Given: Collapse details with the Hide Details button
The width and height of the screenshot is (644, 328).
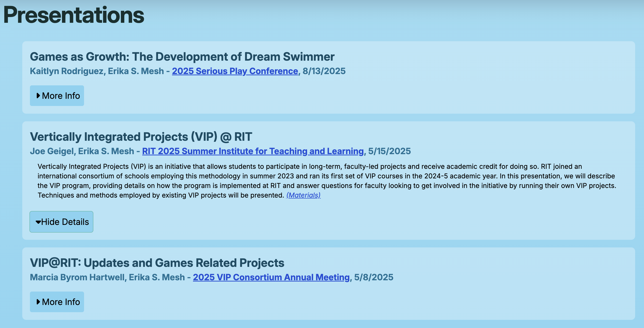Looking at the screenshot, I should (x=62, y=222).
